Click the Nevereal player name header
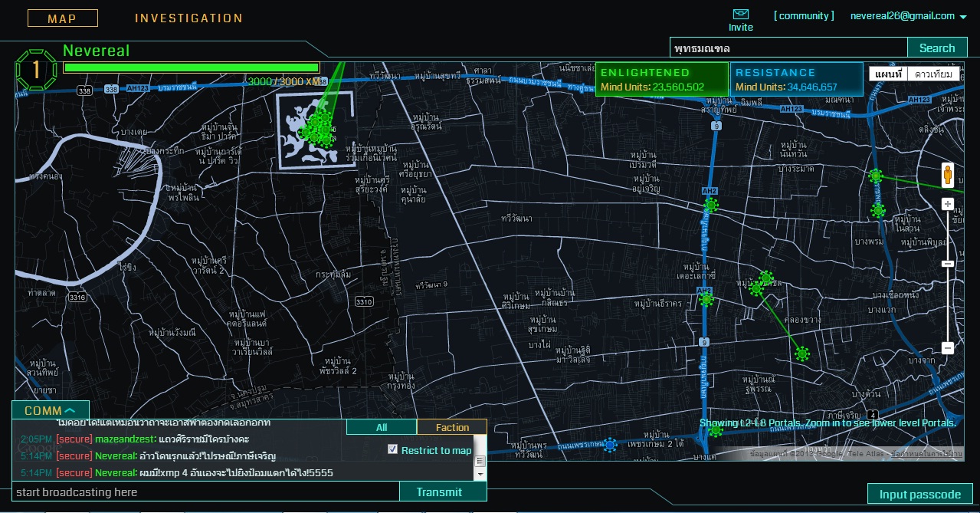This screenshot has width=980, height=513. 97,51
